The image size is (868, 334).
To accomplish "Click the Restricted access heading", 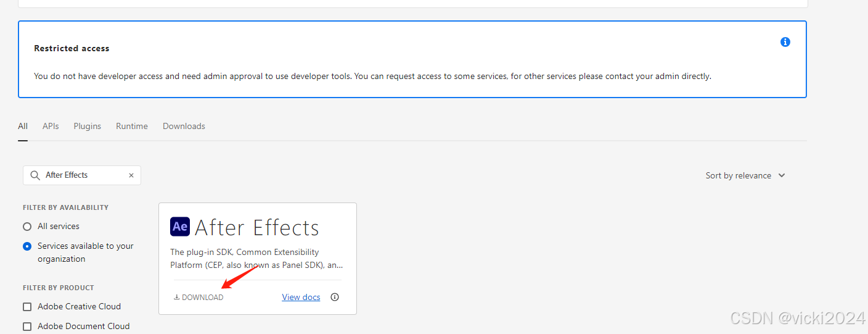I will click(x=72, y=48).
